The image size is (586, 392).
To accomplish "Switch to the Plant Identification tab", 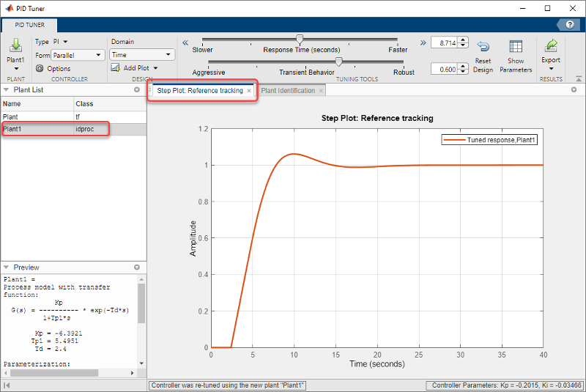I will tap(288, 91).
